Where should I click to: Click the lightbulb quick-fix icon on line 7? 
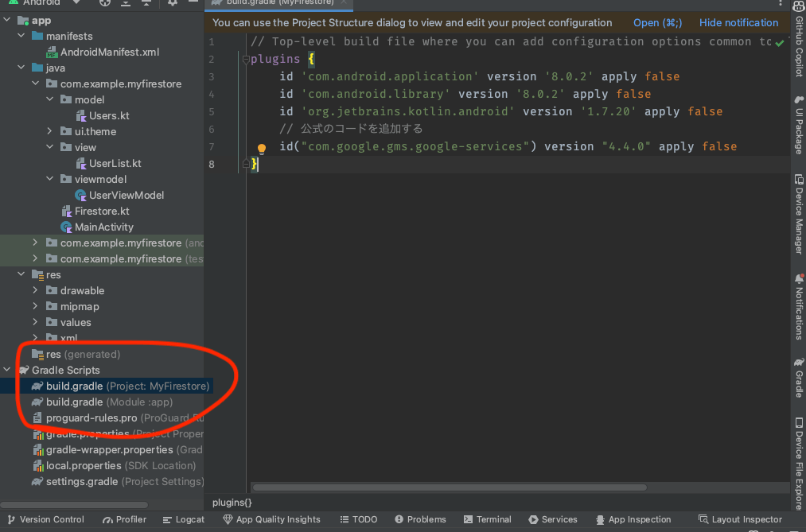[x=262, y=149]
